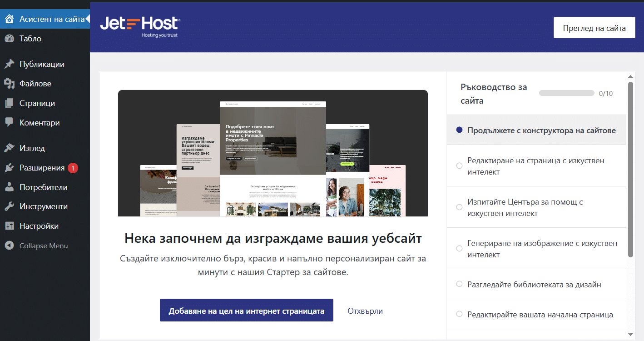This screenshot has height=341, width=644.
Task: Select the Разгледайте библиотеката за дизайн step
Action: tap(534, 285)
